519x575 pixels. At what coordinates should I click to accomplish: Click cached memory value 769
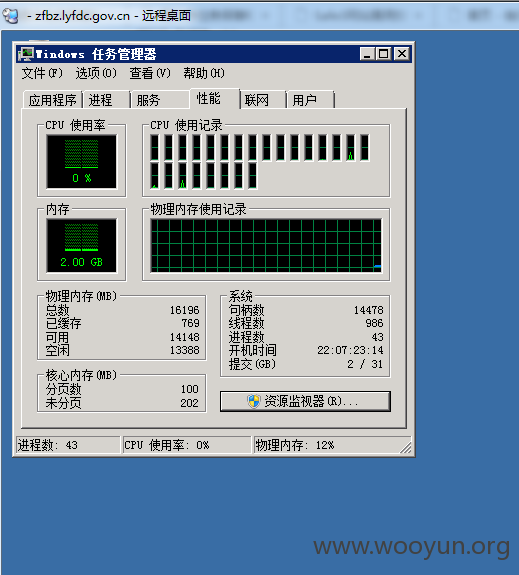click(x=190, y=323)
